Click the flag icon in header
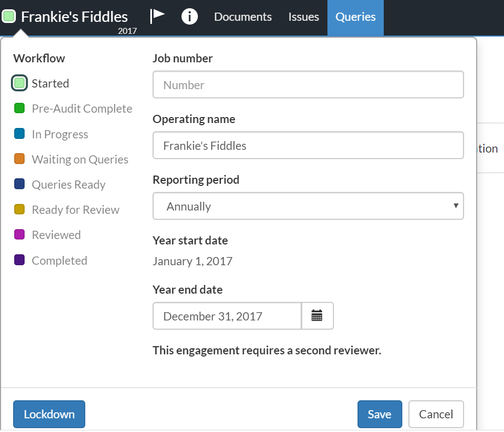Viewport: 504px width, 432px height. [157, 16]
